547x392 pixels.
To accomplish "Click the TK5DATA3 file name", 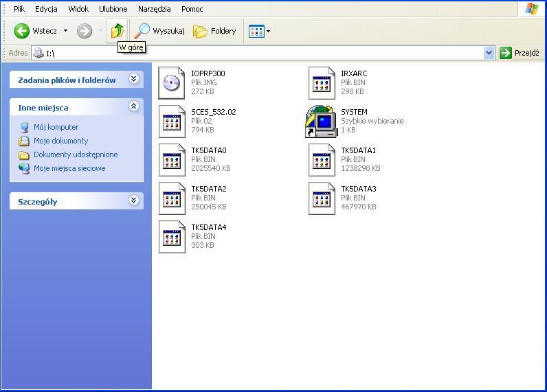I will [359, 189].
